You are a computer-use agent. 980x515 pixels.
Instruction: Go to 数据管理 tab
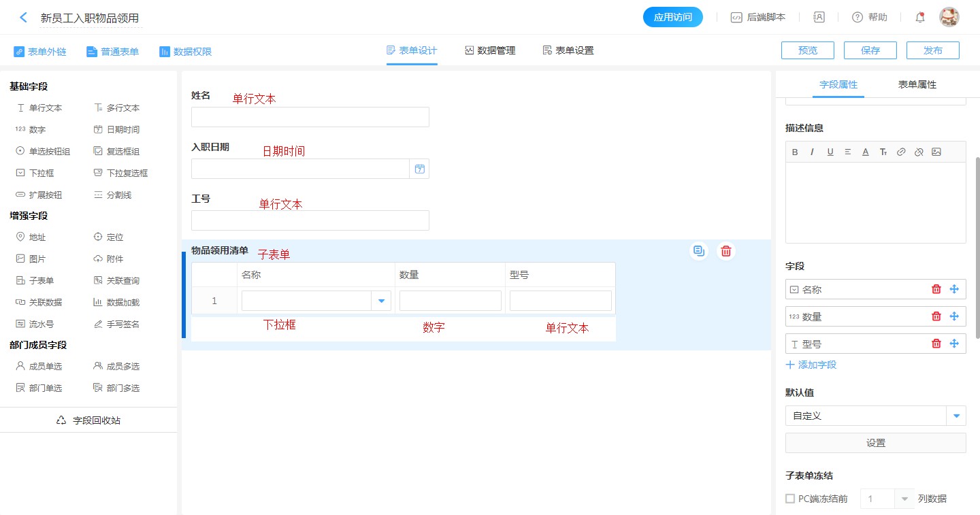(490, 50)
